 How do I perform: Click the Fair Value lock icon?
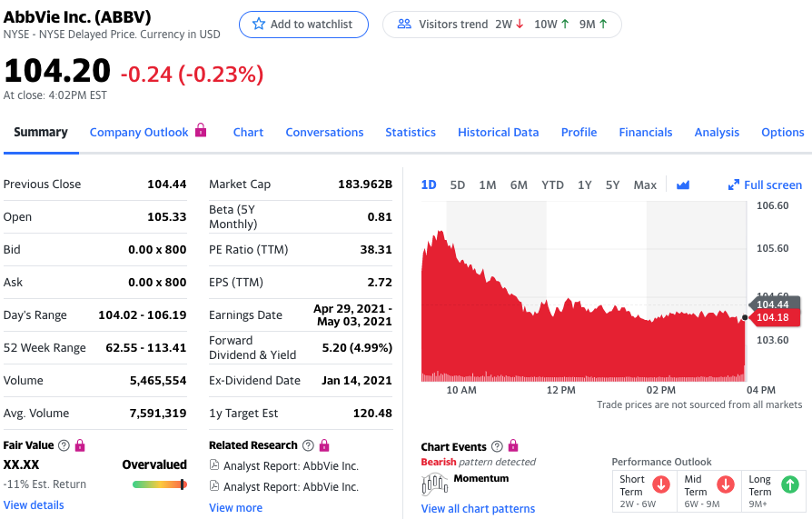[x=80, y=444]
